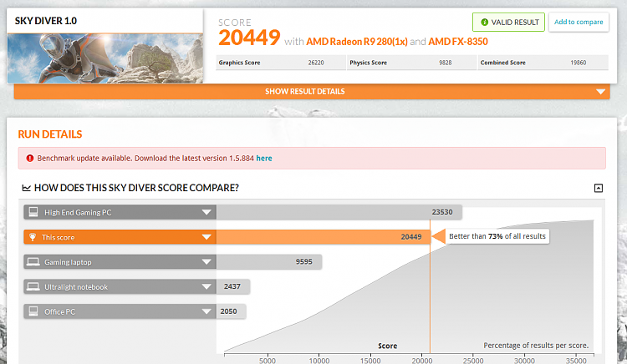This screenshot has height=364, width=627.
Task: Click the Ultralight notebook value 2437
Action: 232,286
